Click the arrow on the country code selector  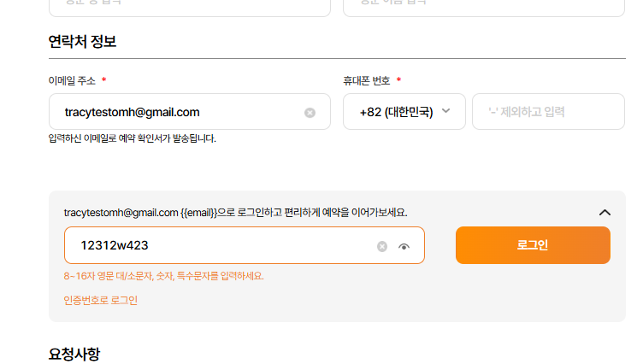pyautogui.click(x=446, y=112)
